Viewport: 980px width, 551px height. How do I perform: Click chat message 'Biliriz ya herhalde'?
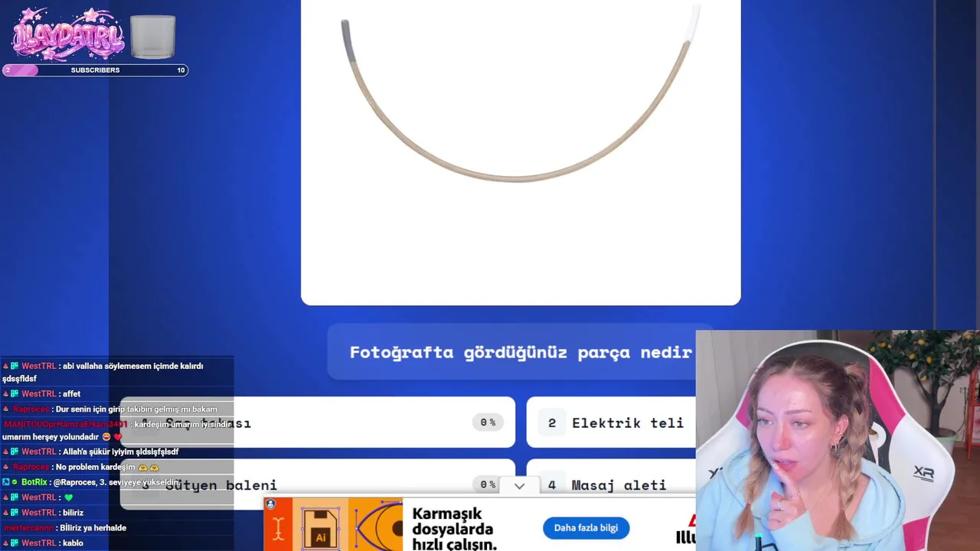93,528
